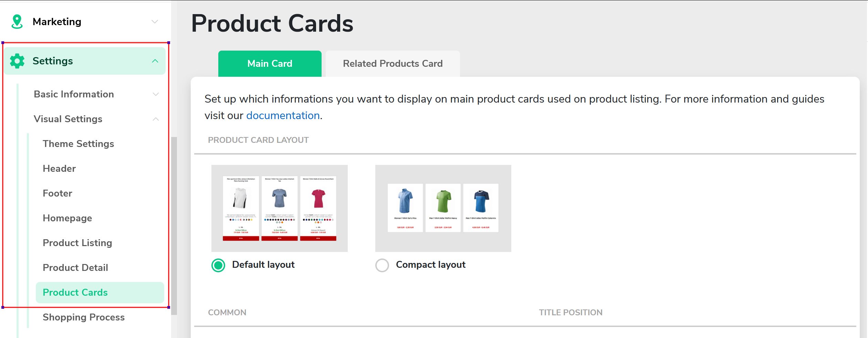Viewport: 868px width, 338px height.
Task: Go to Header settings
Action: 59,169
